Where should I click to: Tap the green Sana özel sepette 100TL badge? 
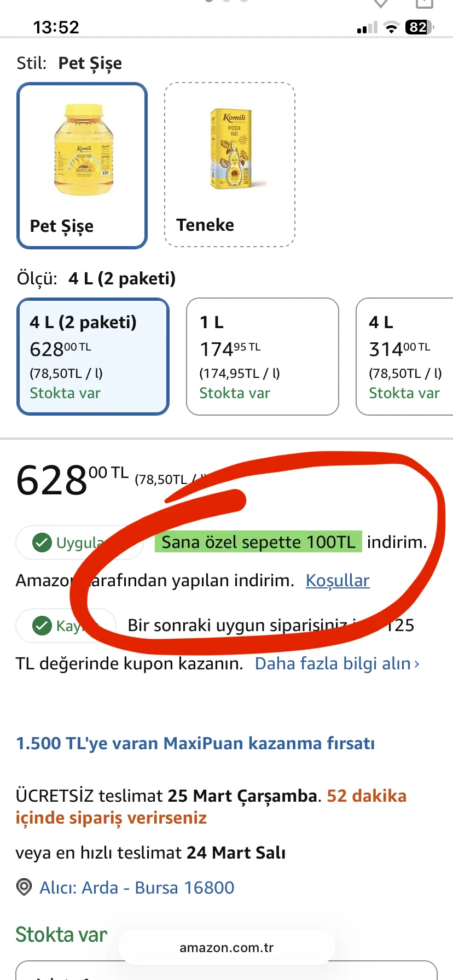(258, 542)
